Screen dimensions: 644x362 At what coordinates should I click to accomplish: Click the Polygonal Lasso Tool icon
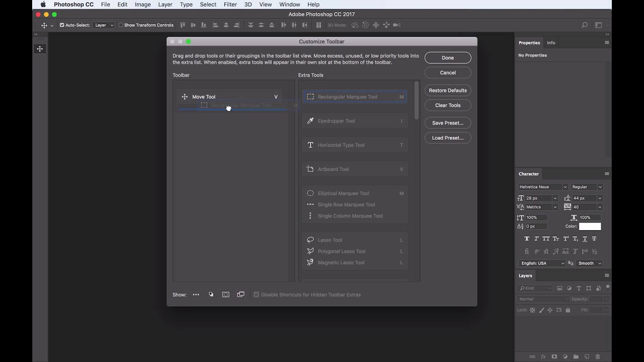pos(310,251)
